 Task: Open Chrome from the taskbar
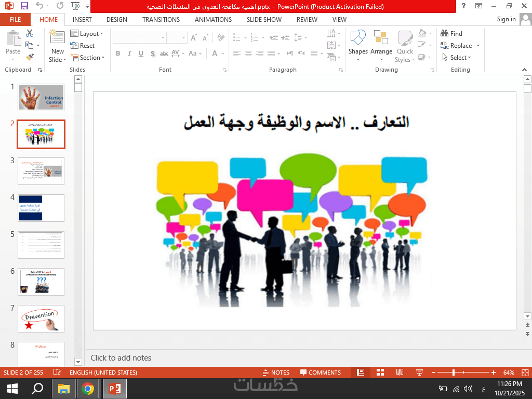[88, 389]
